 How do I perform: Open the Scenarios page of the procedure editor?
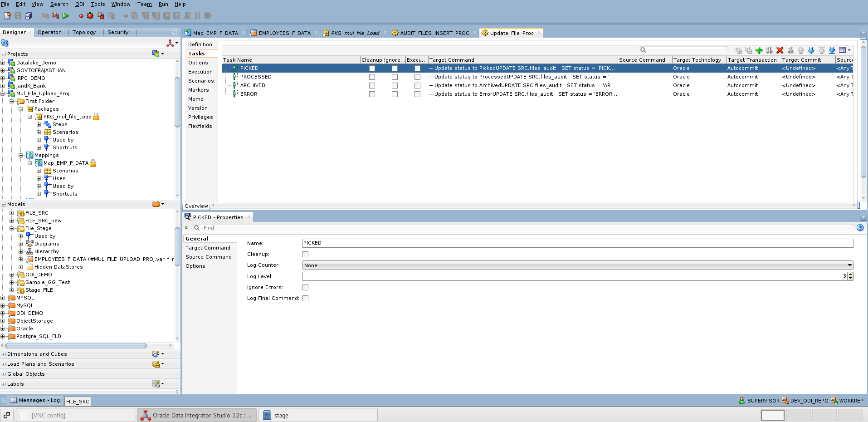[x=201, y=81]
